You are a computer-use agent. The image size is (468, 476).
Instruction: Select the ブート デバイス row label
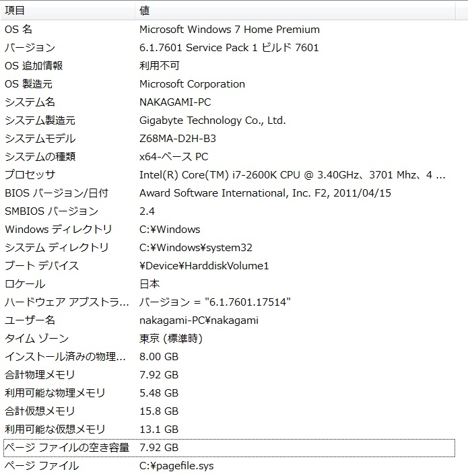42,266
